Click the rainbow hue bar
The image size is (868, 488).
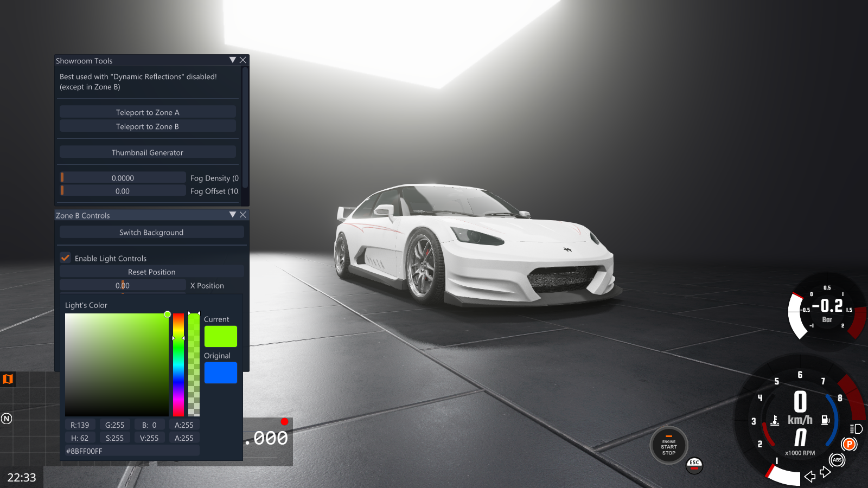coord(178,365)
